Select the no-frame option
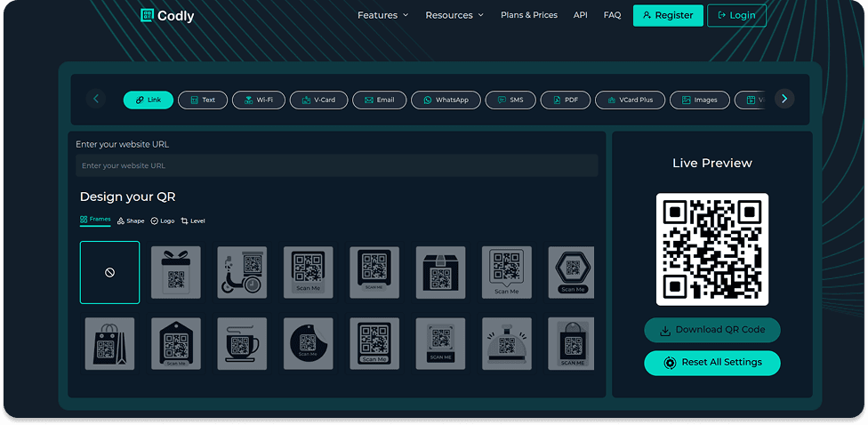The width and height of the screenshot is (868, 425). pyautogui.click(x=109, y=272)
